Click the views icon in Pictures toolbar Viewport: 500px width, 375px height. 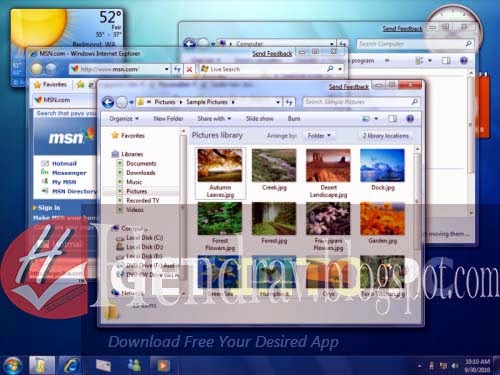(x=366, y=118)
